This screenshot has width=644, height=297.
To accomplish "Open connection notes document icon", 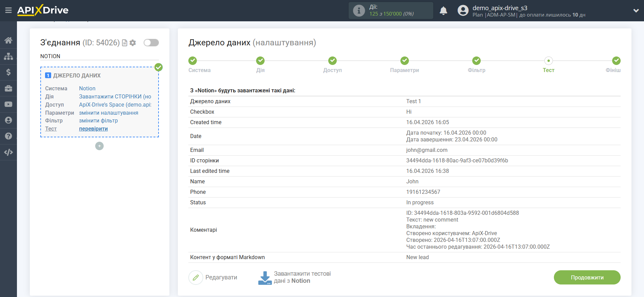I will point(125,43).
